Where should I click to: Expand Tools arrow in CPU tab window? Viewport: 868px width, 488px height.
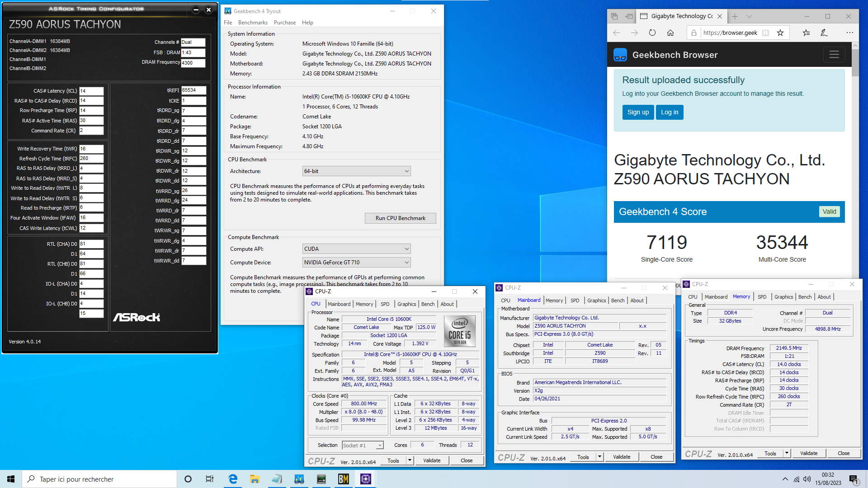410,460
